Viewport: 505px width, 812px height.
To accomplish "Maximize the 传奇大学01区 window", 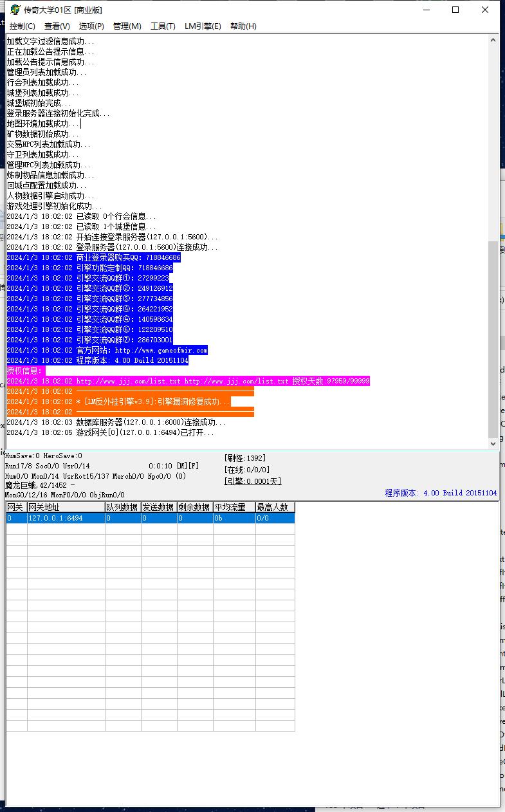I will [x=455, y=10].
